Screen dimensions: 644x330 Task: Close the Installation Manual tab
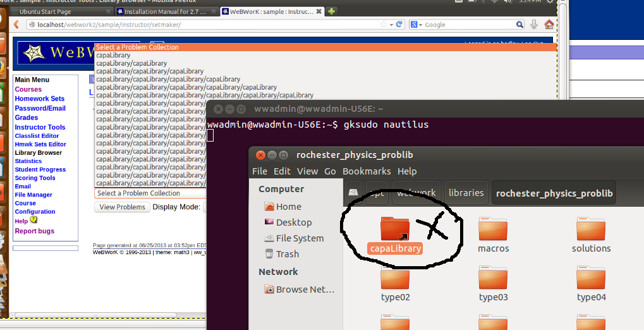tap(214, 11)
